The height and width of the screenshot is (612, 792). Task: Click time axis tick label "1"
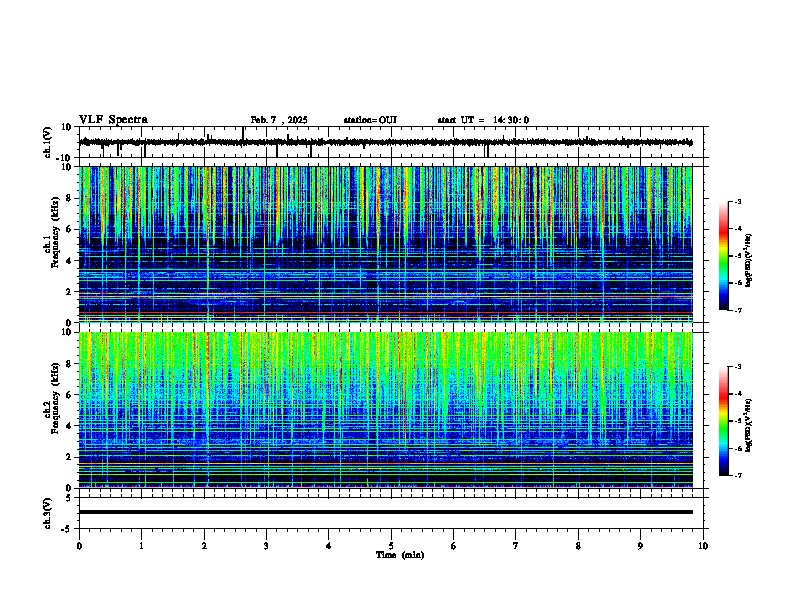click(x=141, y=546)
